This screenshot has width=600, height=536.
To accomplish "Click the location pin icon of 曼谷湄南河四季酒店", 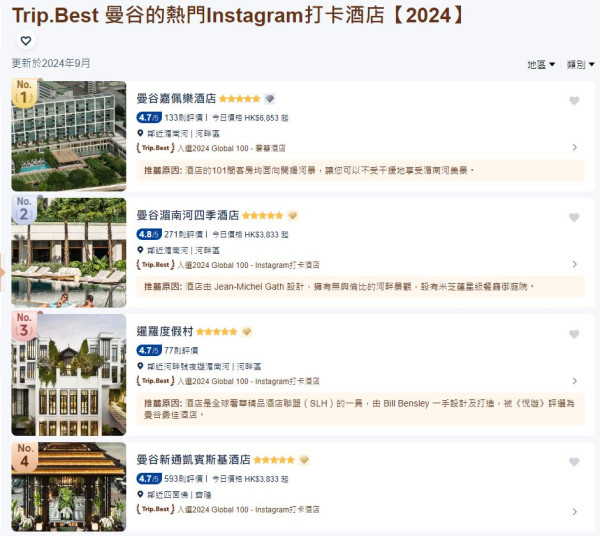I will click(x=140, y=250).
